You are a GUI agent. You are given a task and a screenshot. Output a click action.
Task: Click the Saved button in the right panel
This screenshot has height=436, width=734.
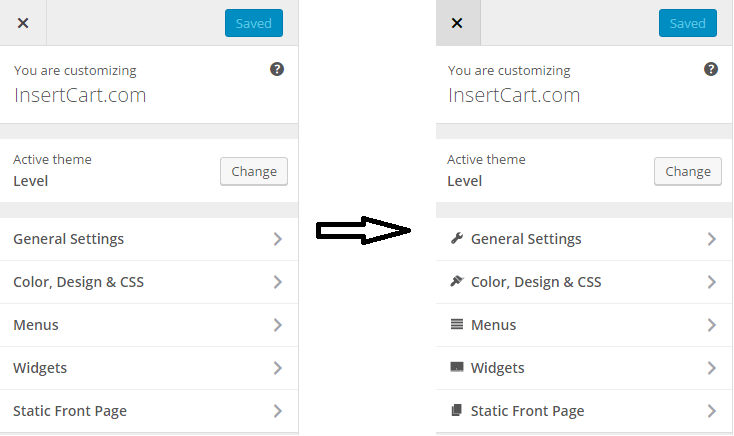tap(688, 23)
